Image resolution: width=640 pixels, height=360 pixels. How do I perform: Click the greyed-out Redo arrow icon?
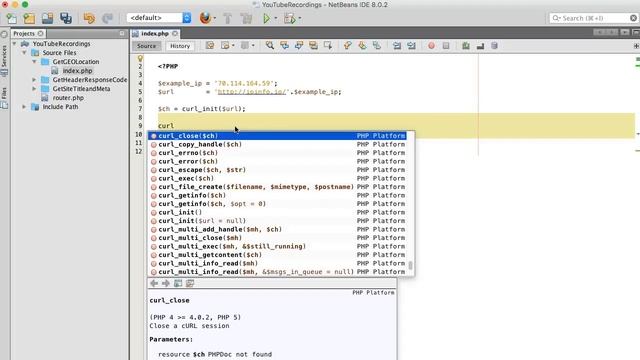pos(107,18)
